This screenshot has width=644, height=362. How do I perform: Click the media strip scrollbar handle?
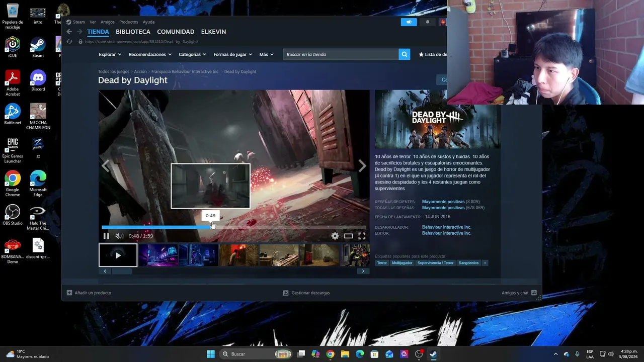(x=121, y=271)
